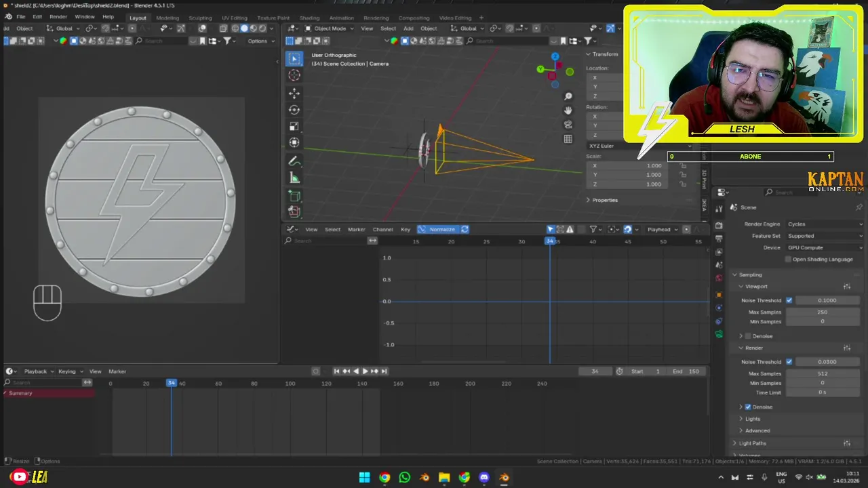
Task: Enable Viewport Denoise checkbox
Action: click(x=748, y=336)
